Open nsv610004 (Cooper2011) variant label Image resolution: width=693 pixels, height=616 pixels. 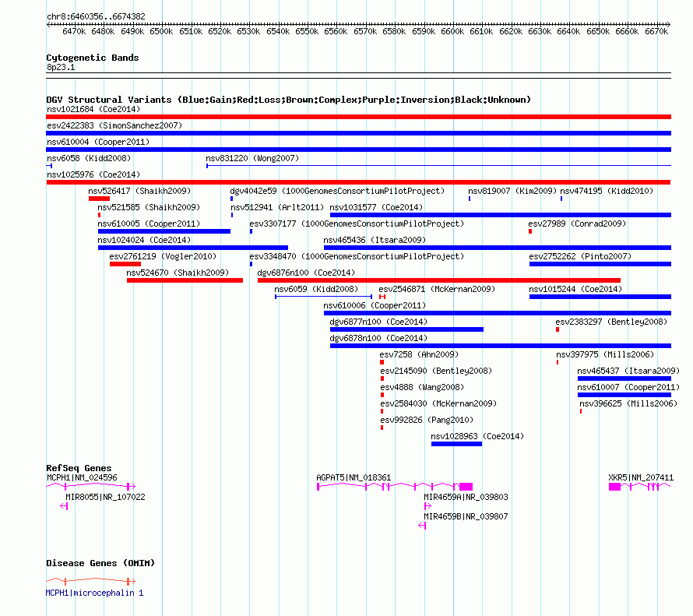tap(98, 142)
